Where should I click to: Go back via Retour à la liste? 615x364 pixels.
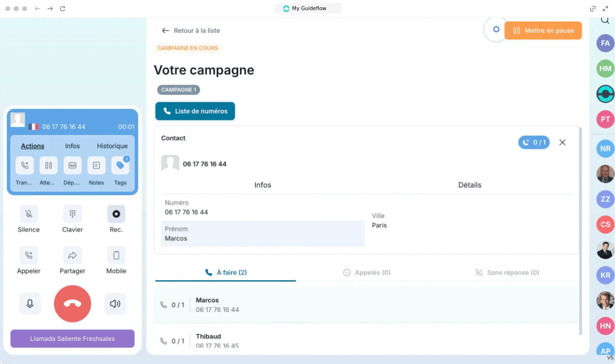[191, 30]
